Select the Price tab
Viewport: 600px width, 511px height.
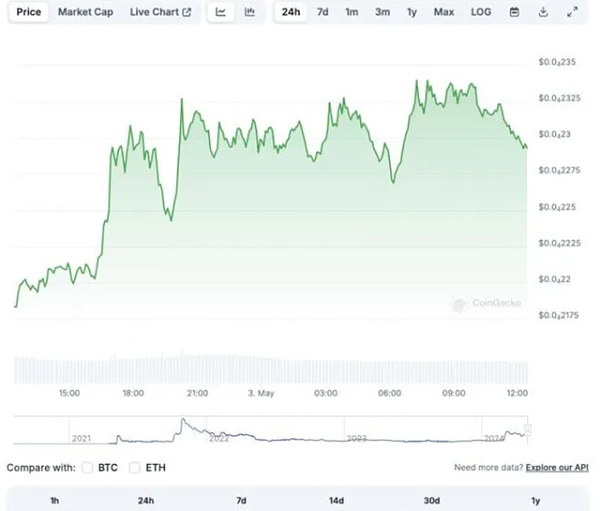pyautogui.click(x=28, y=12)
